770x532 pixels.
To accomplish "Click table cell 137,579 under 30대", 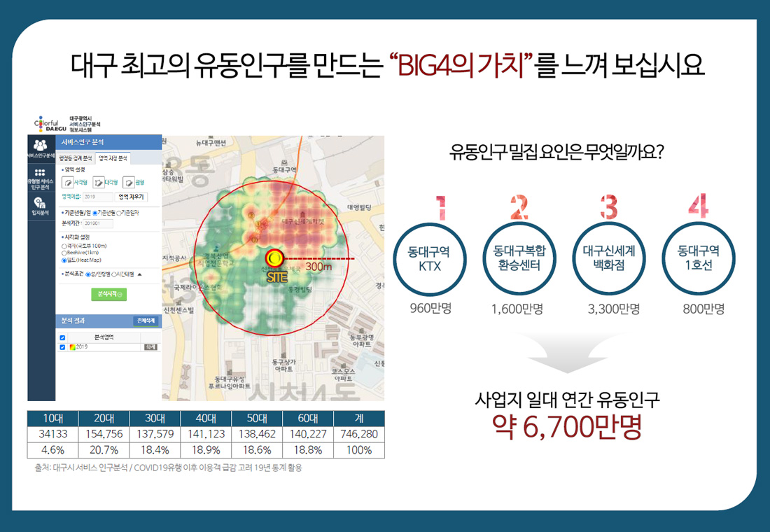I will [x=155, y=434].
